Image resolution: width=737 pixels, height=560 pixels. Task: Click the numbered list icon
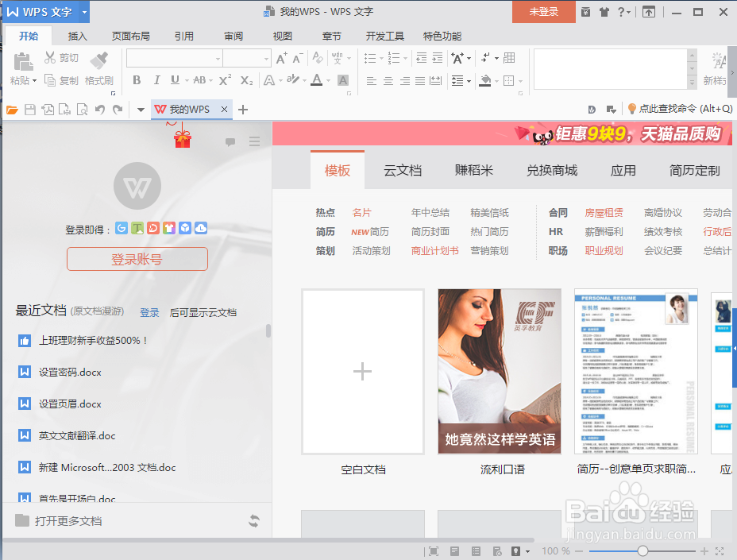(395, 58)
